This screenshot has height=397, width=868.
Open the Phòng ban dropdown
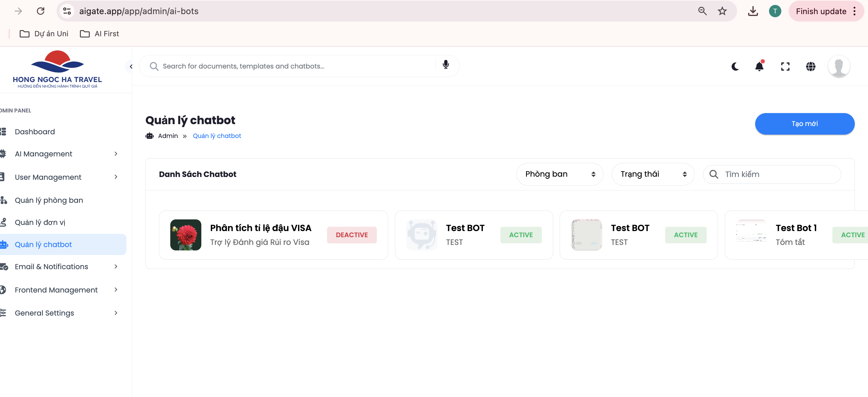[559, 174]
